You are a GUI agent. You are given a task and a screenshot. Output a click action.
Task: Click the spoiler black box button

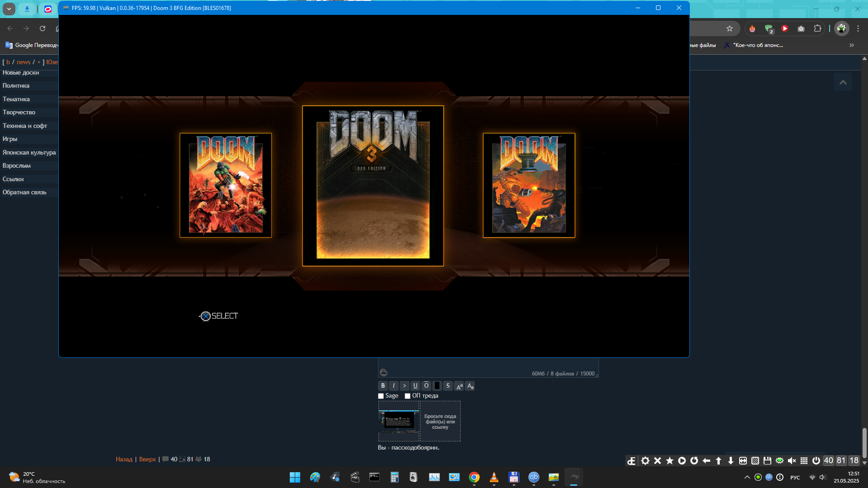pyautogui.click(x=437, y=386)
